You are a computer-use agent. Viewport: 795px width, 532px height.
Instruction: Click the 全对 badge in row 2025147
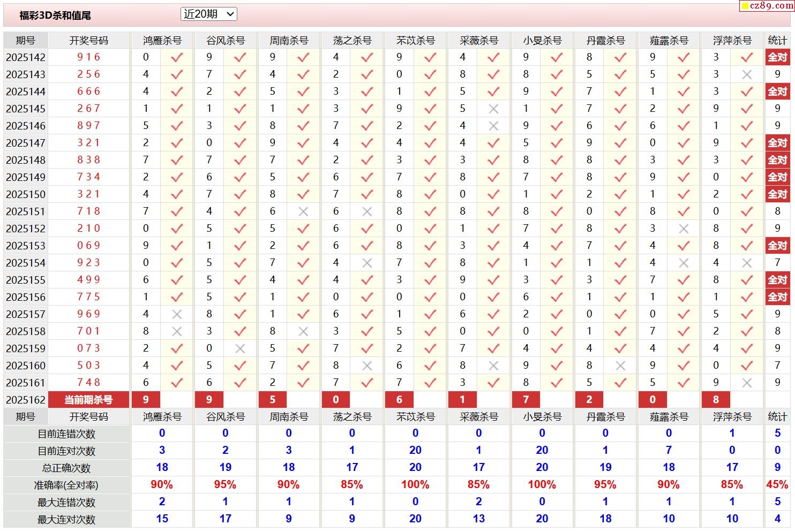pyautogui.click(x=777, y=143)
